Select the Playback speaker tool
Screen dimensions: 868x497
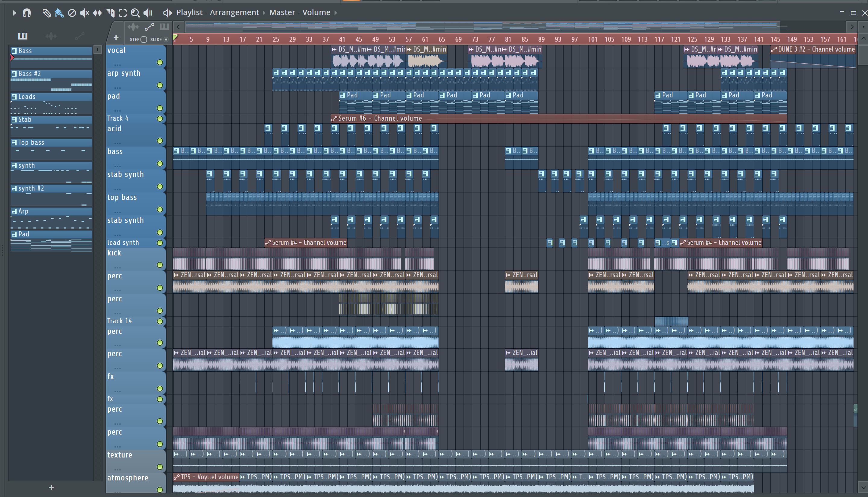click(148, 13)
